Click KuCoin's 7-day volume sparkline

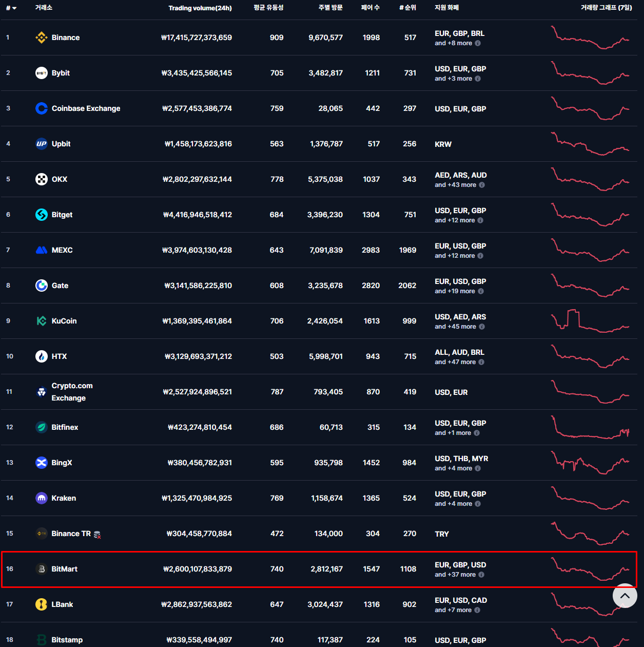point(590,321)
